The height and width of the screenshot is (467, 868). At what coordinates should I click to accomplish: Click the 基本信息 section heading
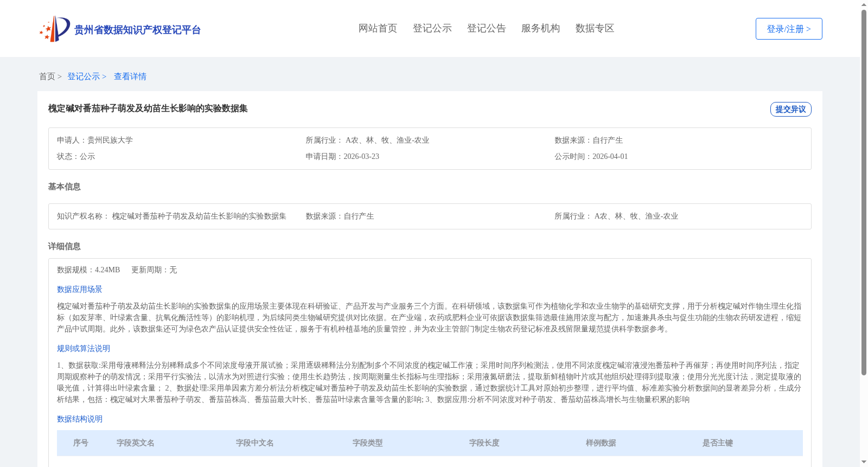(65, 187)
